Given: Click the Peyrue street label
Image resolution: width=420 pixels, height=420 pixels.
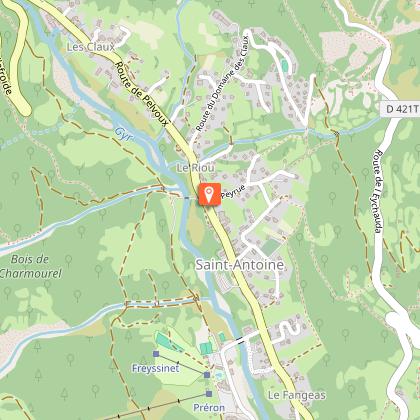Looking at the screenshot, I should (233, 192).
